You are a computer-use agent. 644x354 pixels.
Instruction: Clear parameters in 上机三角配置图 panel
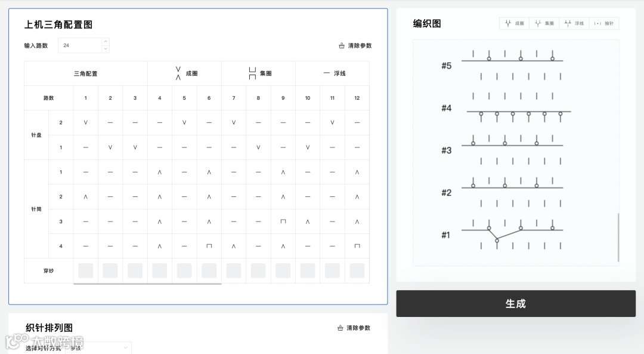[x=355, y=45]
